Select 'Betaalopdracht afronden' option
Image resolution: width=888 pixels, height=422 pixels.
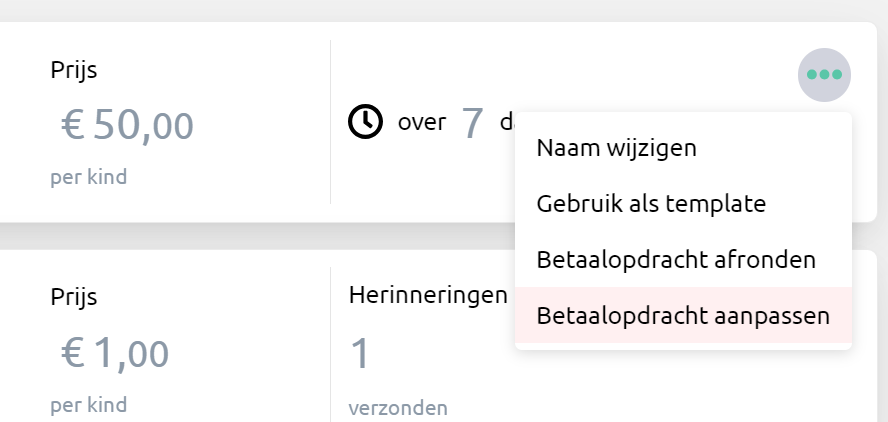pos(676,260)
